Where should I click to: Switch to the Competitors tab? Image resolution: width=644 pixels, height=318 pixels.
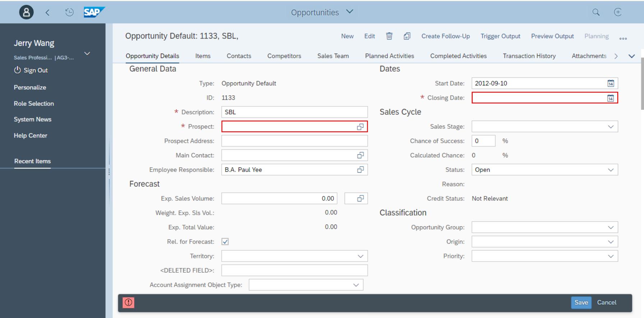pyautogui.click(x=284, y=56)
